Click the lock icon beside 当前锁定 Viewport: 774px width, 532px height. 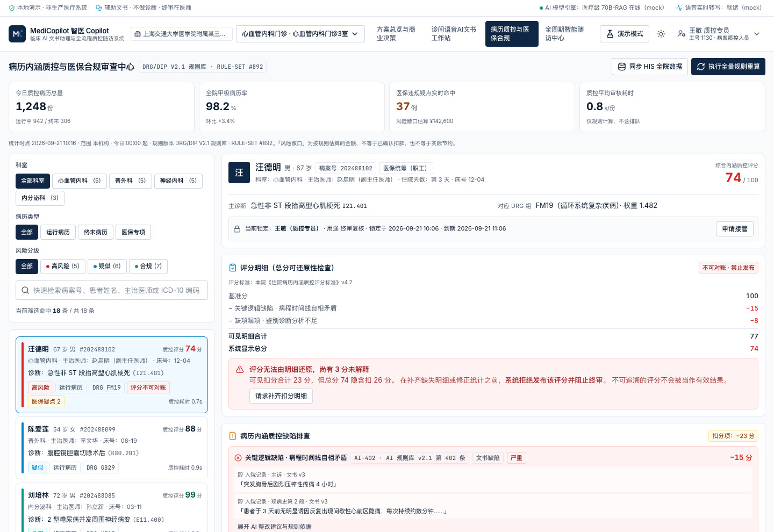tap(237, 229)
